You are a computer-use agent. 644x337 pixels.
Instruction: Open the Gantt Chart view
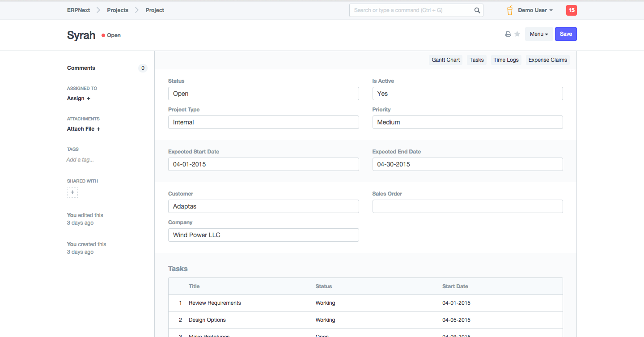pos(445,60)
